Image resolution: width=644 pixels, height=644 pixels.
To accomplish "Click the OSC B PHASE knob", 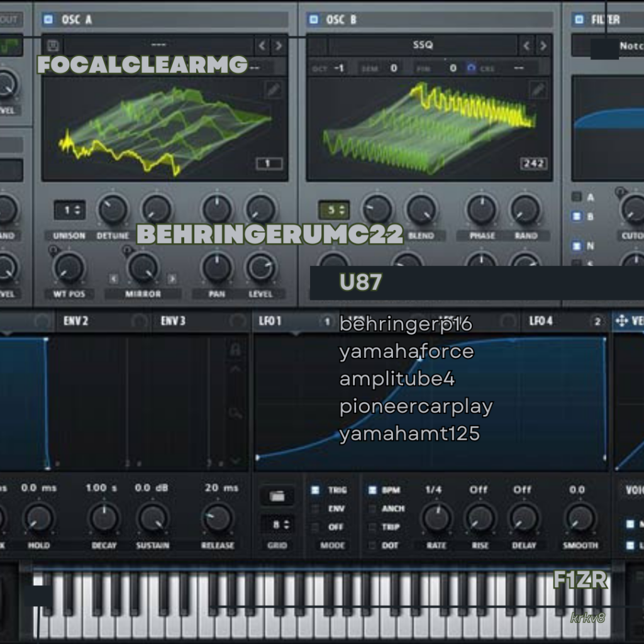I will tap(481, 209).
